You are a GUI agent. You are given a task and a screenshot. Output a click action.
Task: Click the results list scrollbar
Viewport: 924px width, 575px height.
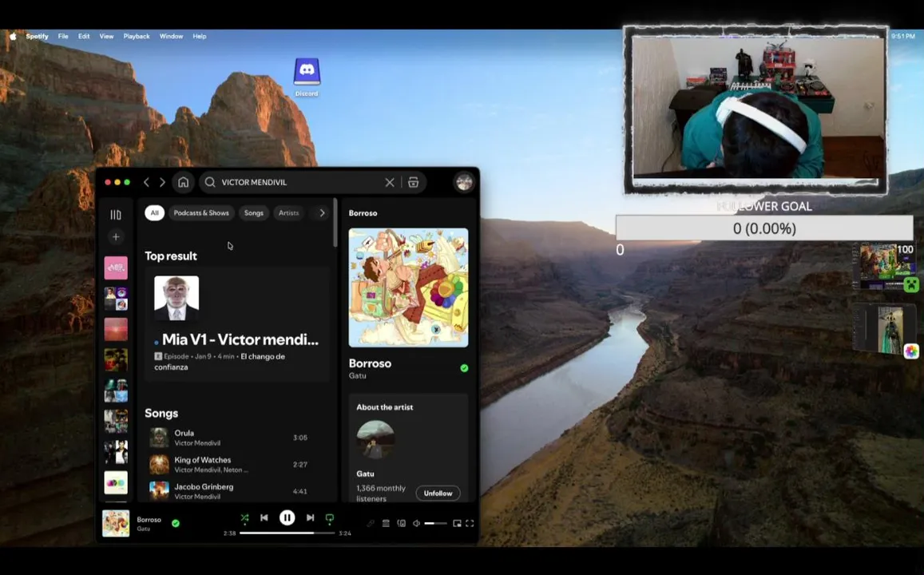coord(335,223)
